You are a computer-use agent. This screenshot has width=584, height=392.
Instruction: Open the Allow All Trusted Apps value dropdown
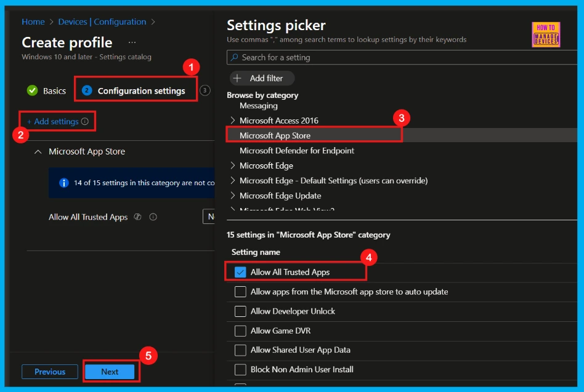tap(209, 217)
